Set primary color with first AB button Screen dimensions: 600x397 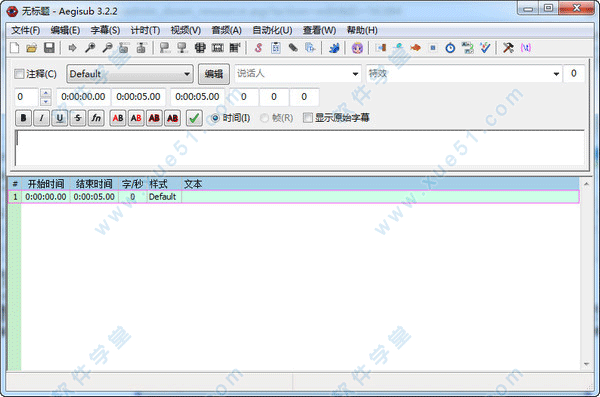pyautogui.click(x=118, y=118)
